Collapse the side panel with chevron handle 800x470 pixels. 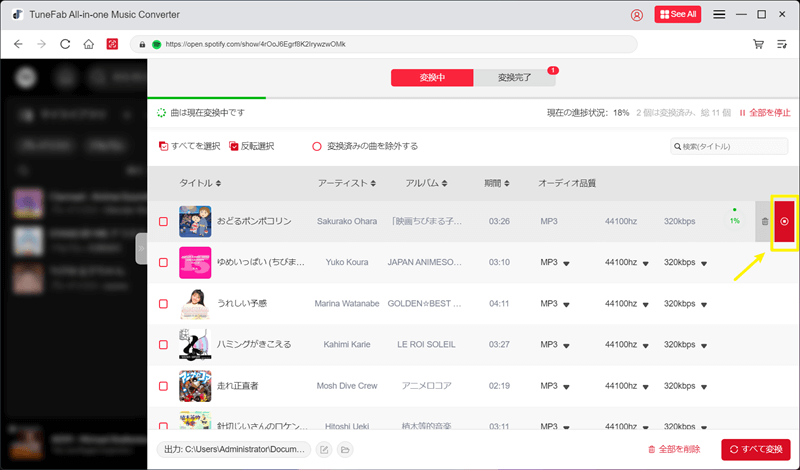(x=141, y=249)
